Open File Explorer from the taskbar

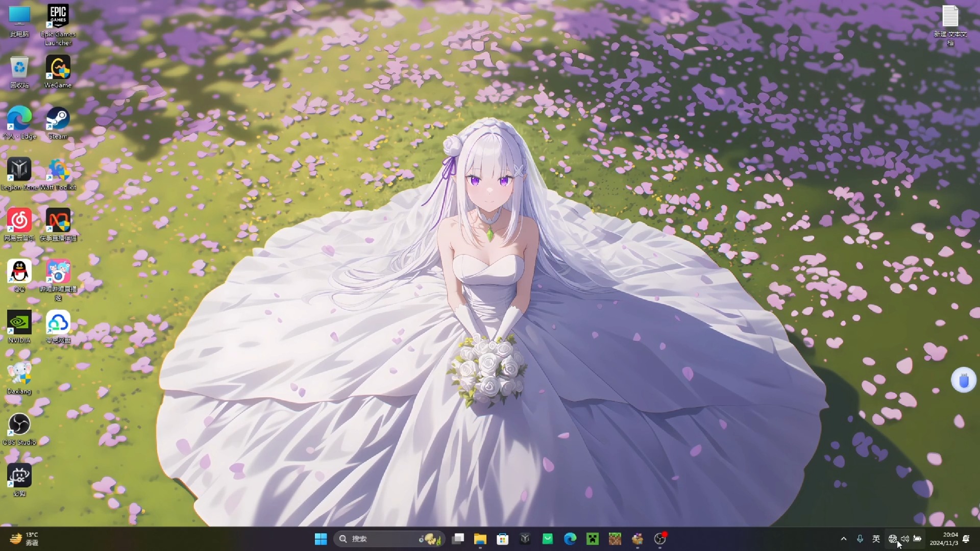coord(480,539)
